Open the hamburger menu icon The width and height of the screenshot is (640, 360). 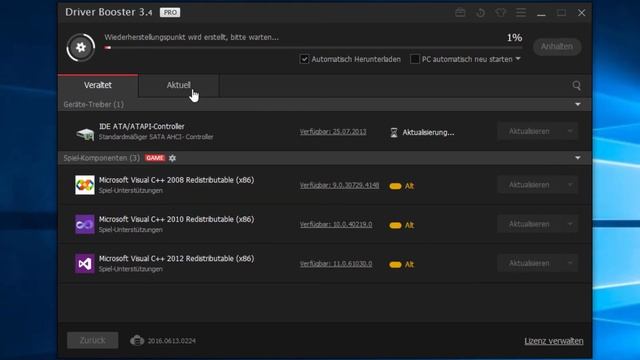(521, 13)
